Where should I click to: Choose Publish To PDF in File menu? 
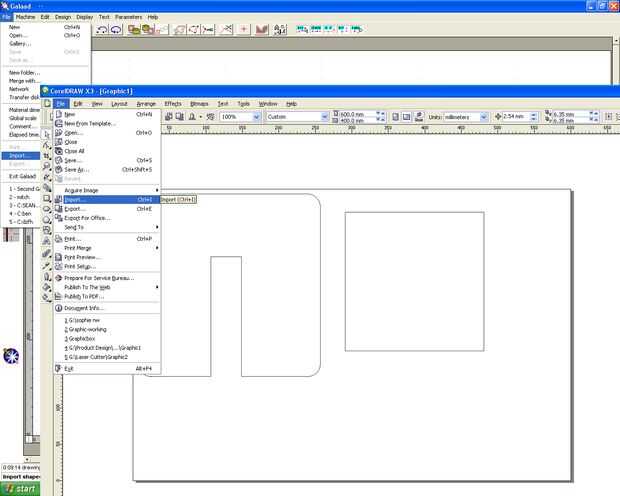[x=107, y=297]
